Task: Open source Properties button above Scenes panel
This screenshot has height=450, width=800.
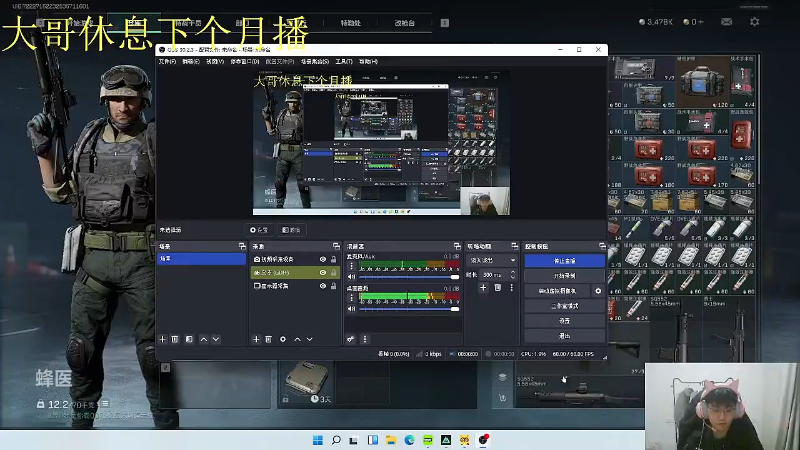Action: (x=259, y=230)
